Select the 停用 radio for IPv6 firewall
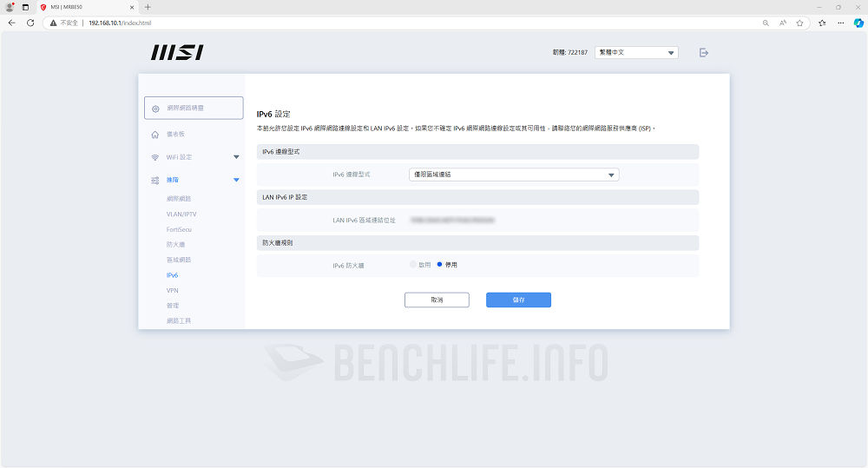This screenshot has width=868, height=468. tap(439, 265)
